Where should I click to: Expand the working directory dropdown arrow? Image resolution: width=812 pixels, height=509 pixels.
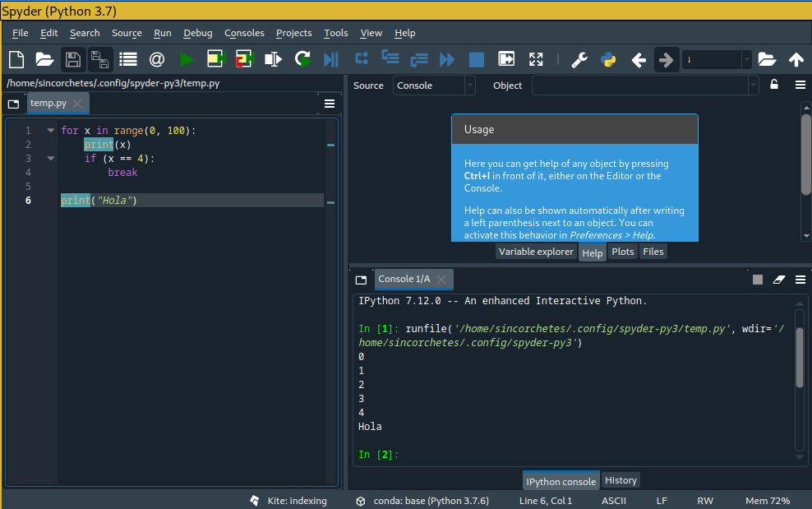point(746,59)
